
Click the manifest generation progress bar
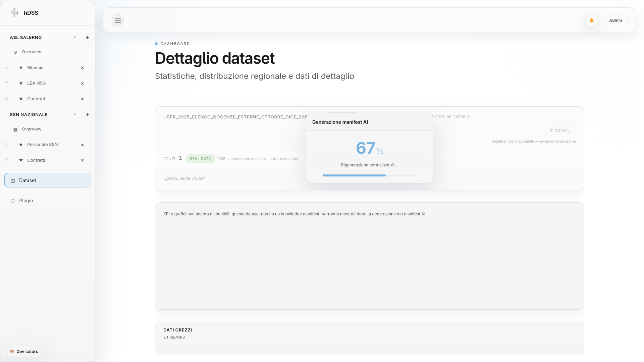coord(369,175)
